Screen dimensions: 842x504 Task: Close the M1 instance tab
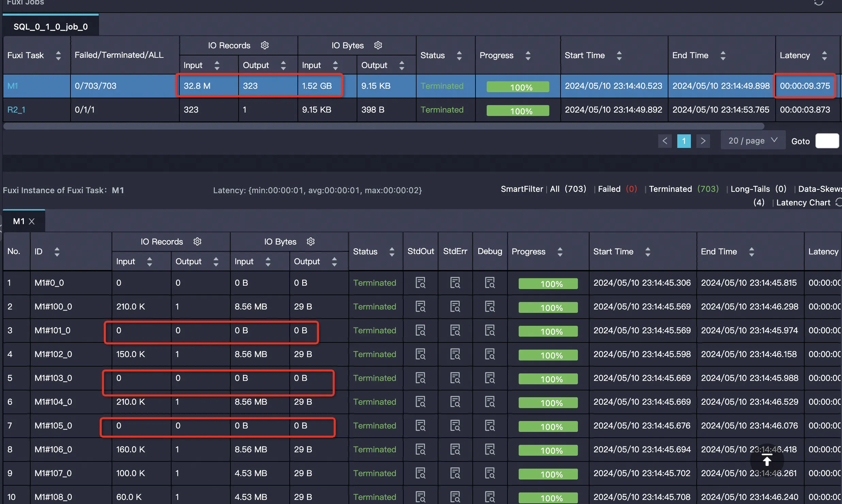pyautogui.click(x=32, y=221)
